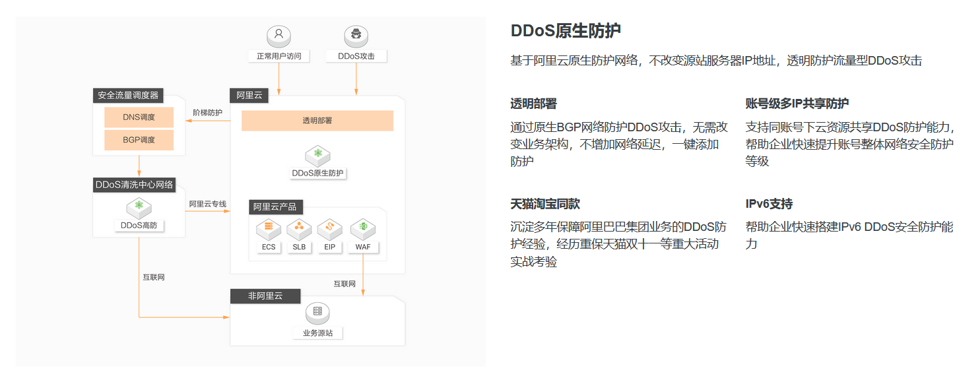980x382 pixels.
Task: Click the IPv6支持 feature title
Action: 769,204
